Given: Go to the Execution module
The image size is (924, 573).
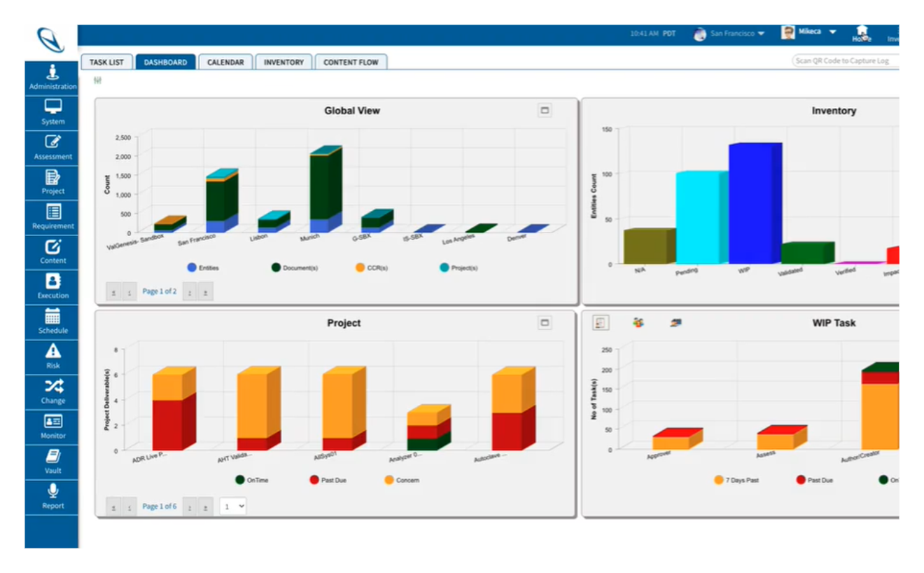Looking at the screenshot, I should (x=52, y=286).
